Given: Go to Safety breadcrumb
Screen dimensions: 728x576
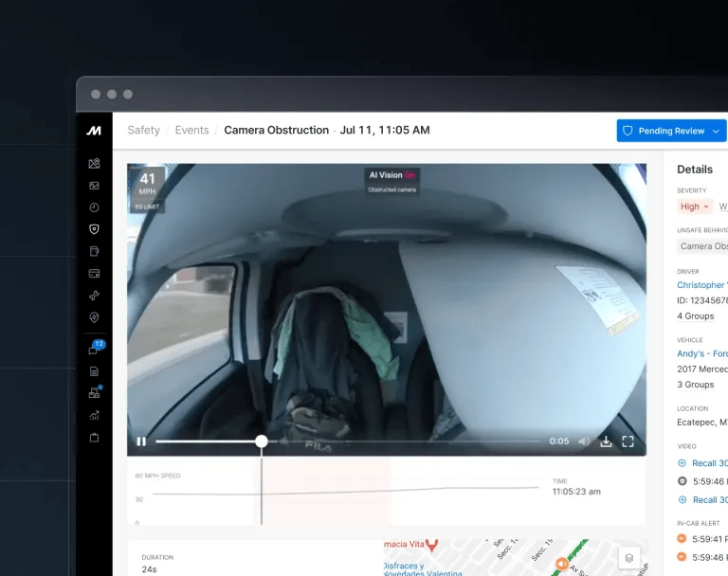Looking at the screenshot, I should [x=143, y=130].
